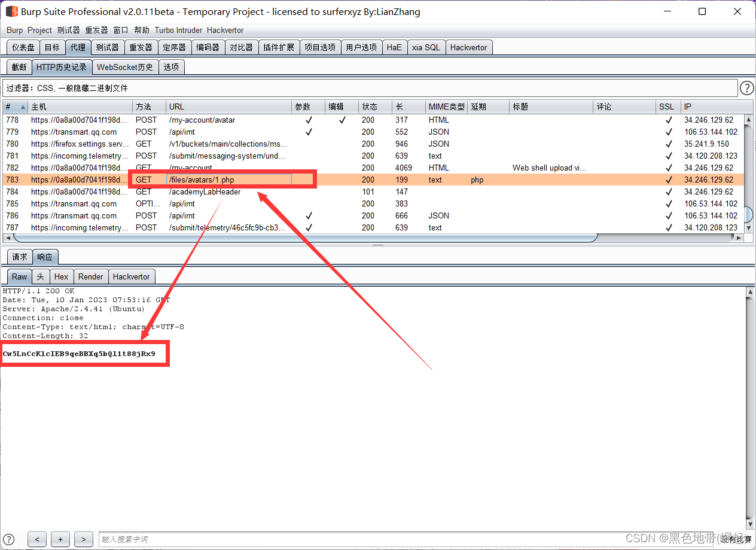Switch to the 定序器 tab

(x=175, y=47)
